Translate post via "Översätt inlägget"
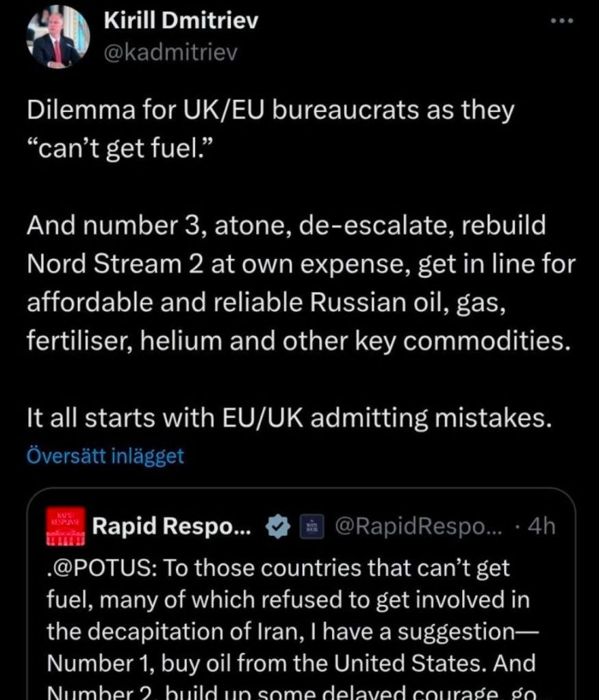Image resolution: width=599 pixels, height=700 pixels. (105, 456)
